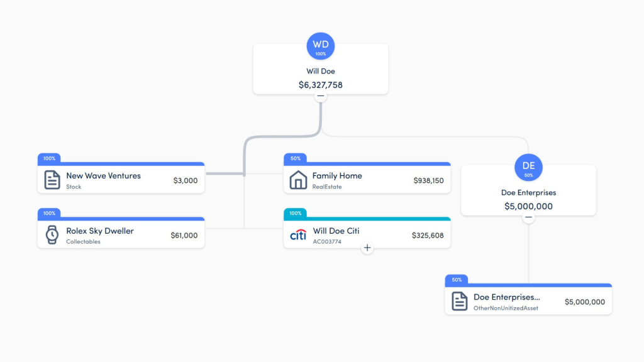
Task: Click the Rolex Sky Dweller watch icon
Action: coord(52,235)
